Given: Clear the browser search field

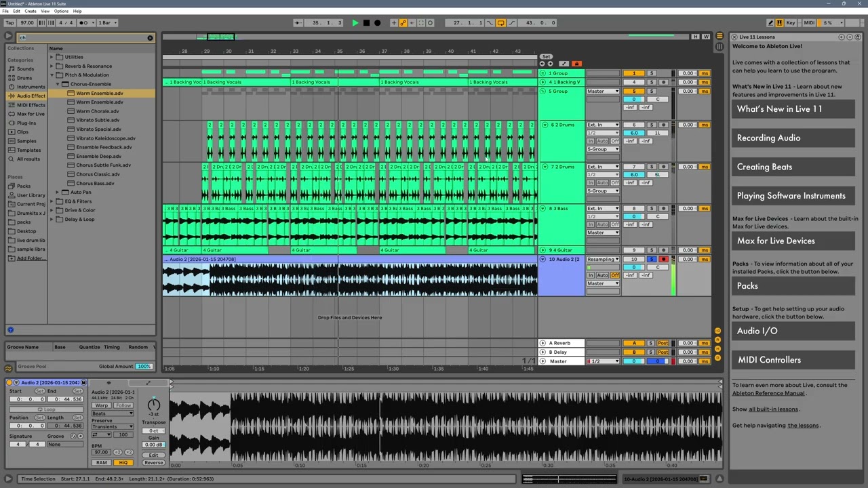Looking at the screenshot, I should coord(150,38).
